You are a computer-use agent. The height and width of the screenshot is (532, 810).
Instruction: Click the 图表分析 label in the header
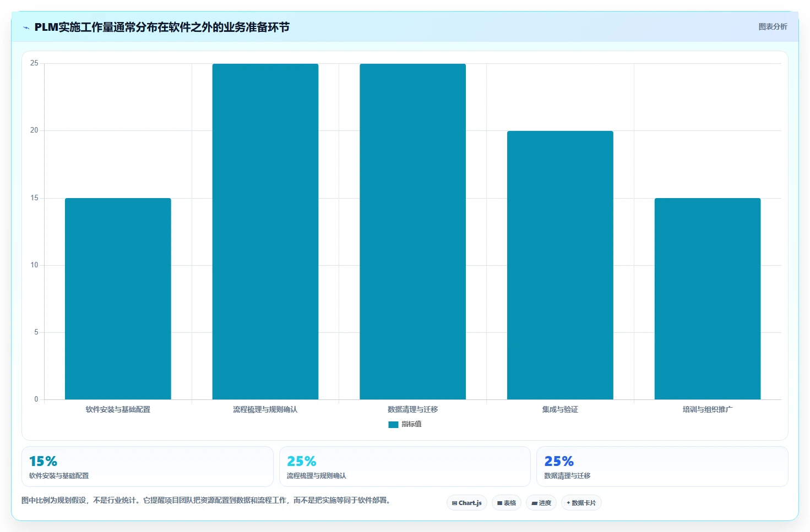773,26
